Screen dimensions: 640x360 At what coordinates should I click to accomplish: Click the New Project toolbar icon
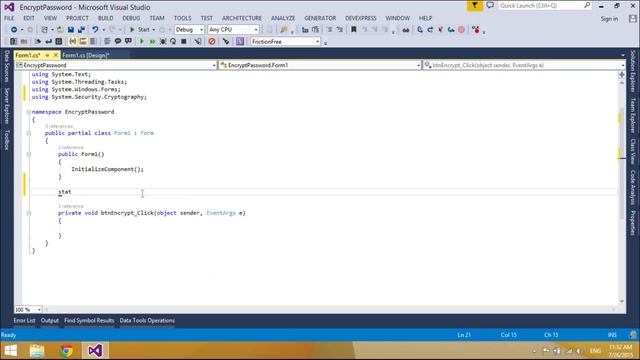44,29
